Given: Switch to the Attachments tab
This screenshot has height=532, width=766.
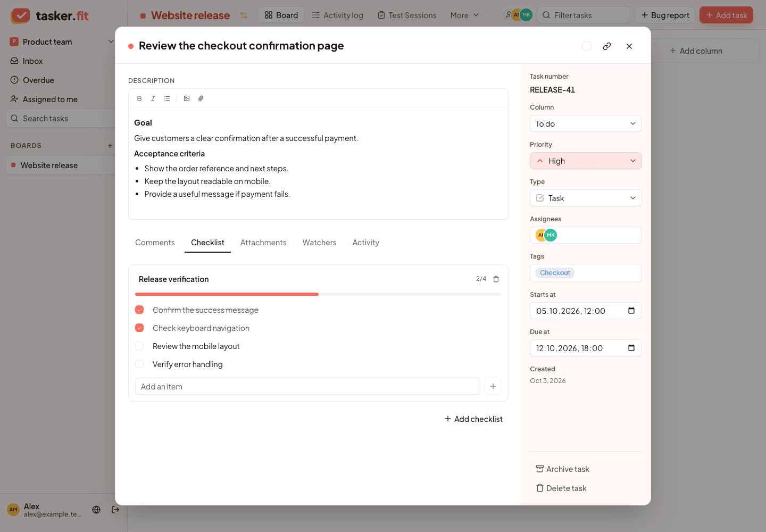Looking at the screenshot, I should coord(263,243).
